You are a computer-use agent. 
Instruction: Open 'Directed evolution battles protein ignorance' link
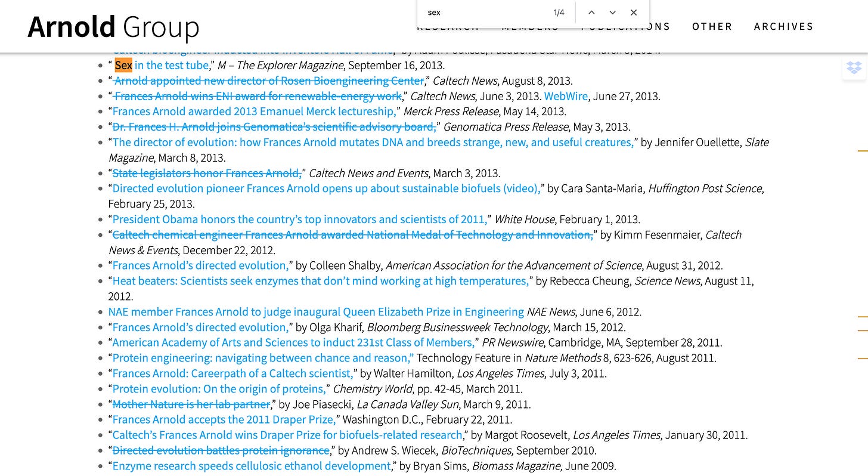(221, 451)
